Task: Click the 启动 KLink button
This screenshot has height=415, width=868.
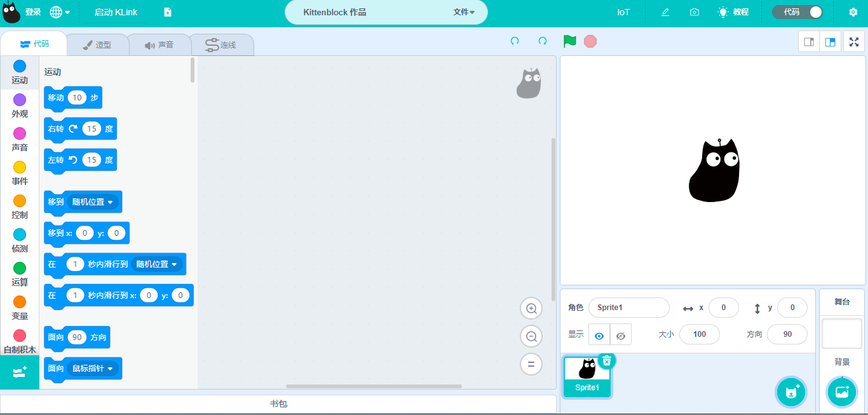Action: (116, 12)
